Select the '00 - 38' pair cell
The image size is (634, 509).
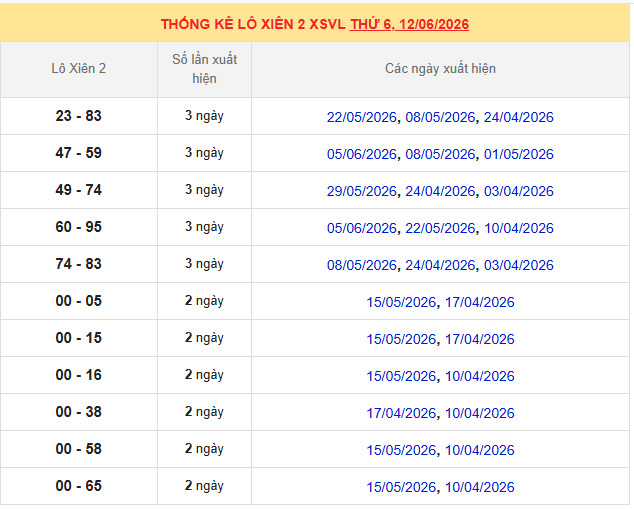78,412
